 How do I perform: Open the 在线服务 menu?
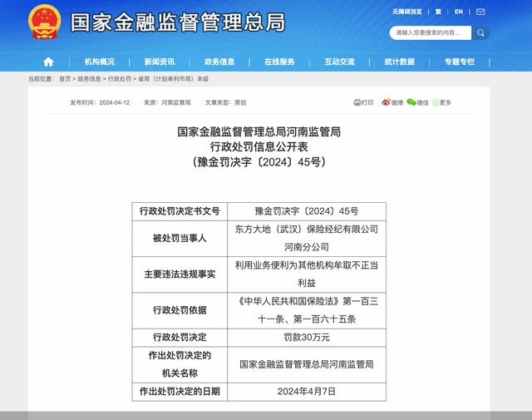pos(279,62)
